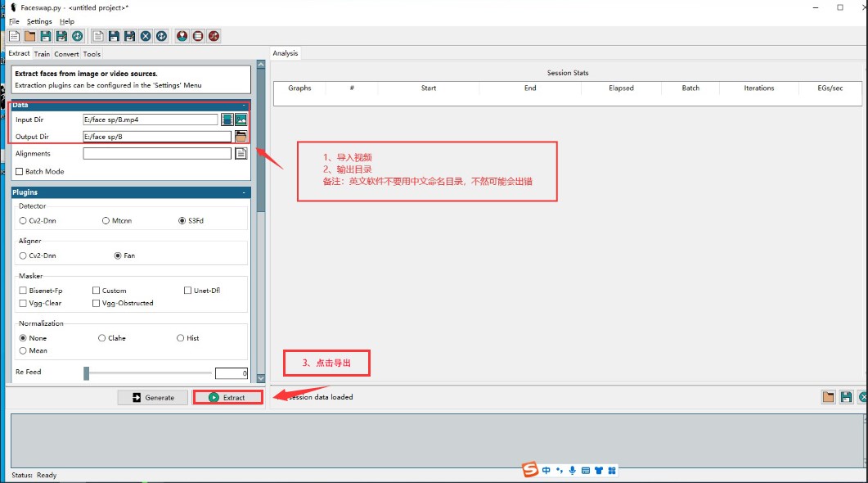Screen dimensions: 868x483
Task: Collapse the Data section header
Action: [244, 105]
